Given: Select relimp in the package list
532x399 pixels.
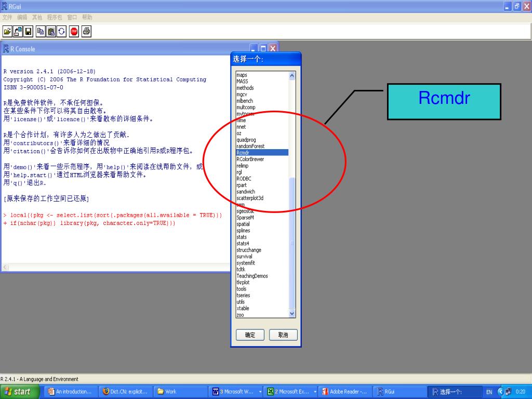Looking at the screenshot, I should tap(262, 166).
